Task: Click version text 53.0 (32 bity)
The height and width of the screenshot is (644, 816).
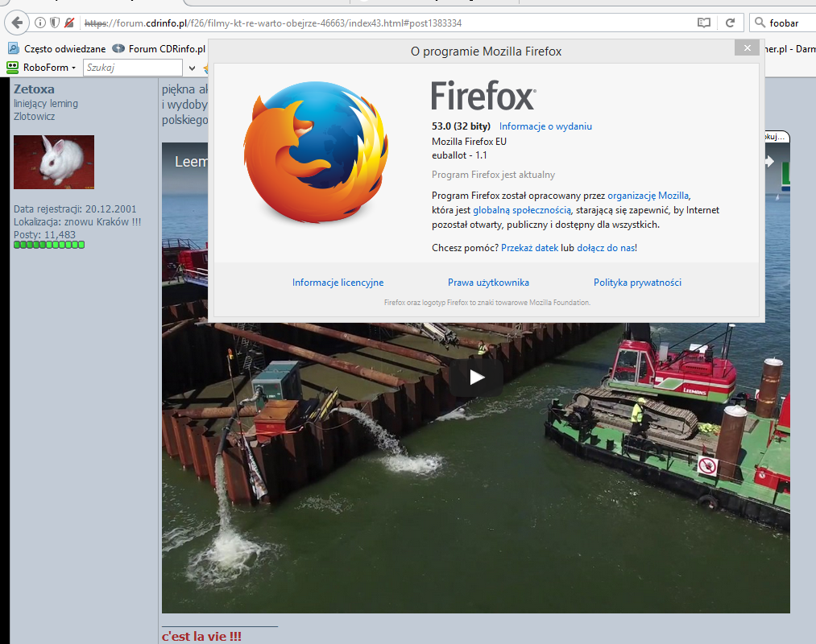Action: [461, 126]
